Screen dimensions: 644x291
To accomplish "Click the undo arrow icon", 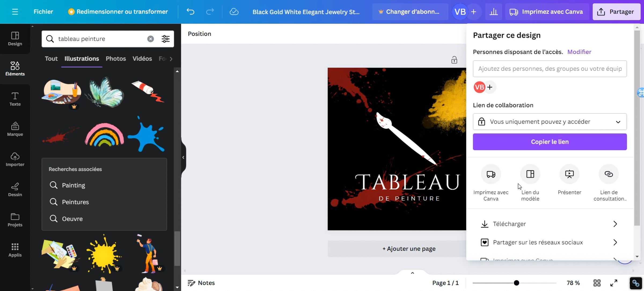I will click(190, 12).
